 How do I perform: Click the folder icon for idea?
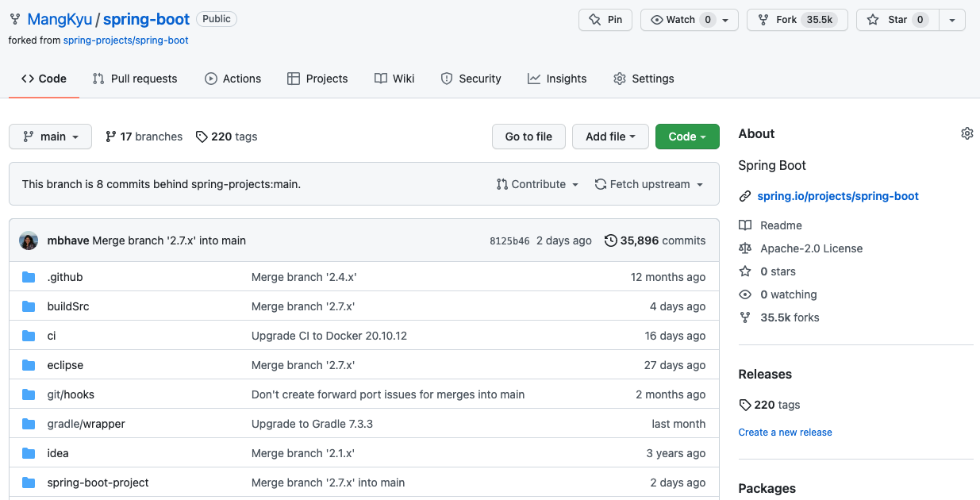29,453
